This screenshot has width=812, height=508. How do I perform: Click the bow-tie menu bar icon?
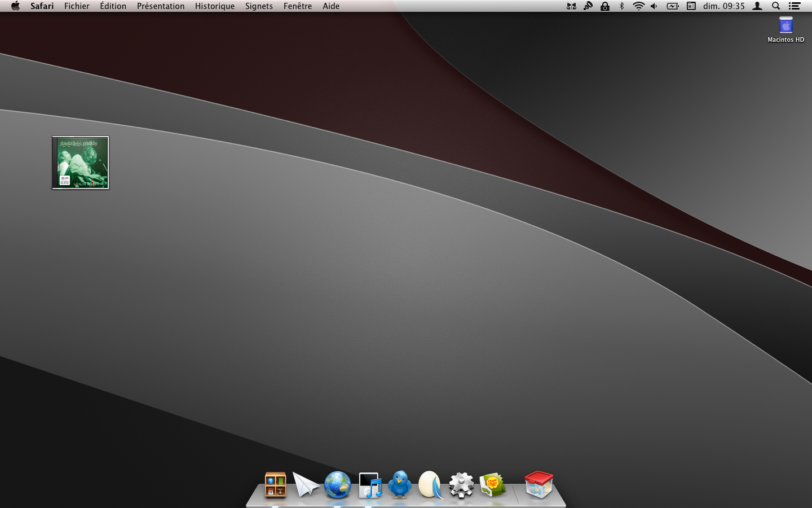571,6
